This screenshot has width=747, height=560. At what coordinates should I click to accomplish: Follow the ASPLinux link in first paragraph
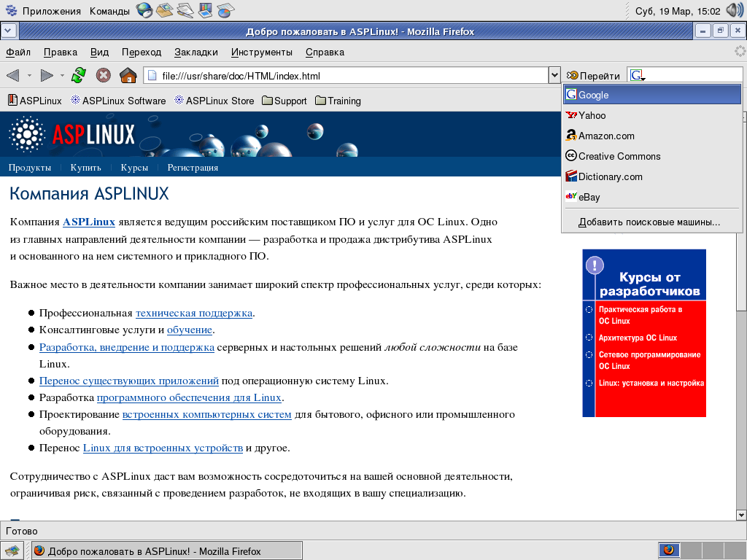click(x=89, y=222)
